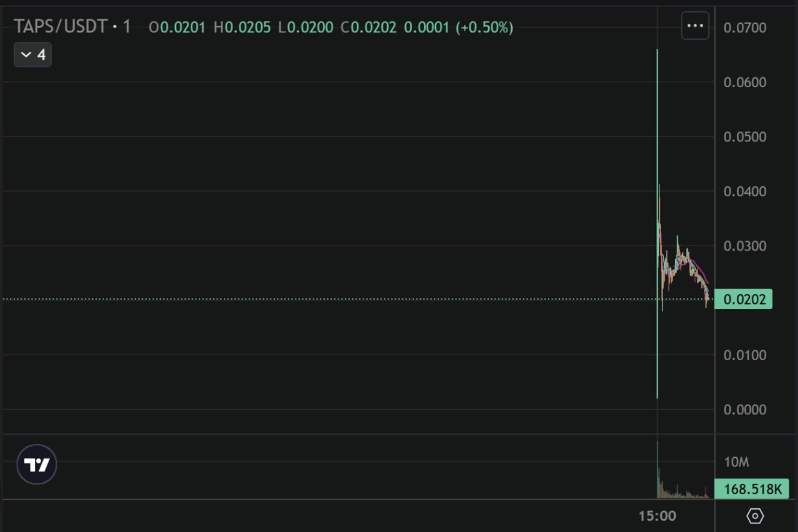Click the volume label 168.518K
Image resolution: width=798 pixels, height=532 pixels.
(752, 489)
